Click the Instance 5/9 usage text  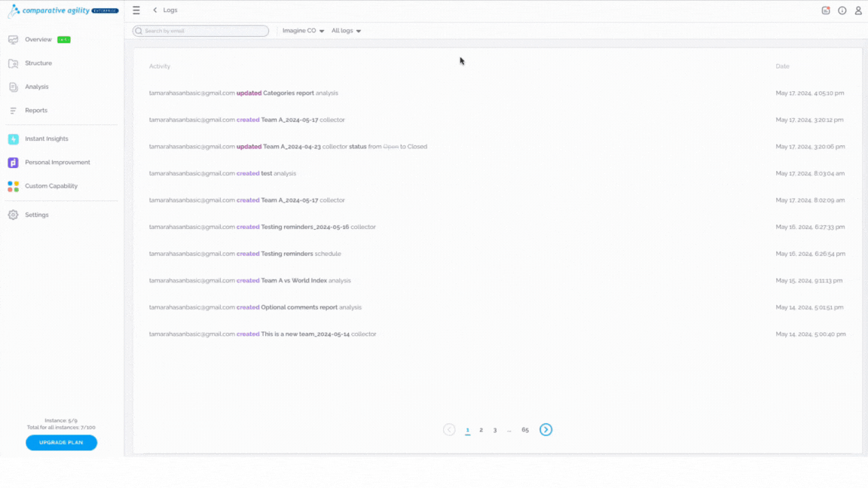61,420
